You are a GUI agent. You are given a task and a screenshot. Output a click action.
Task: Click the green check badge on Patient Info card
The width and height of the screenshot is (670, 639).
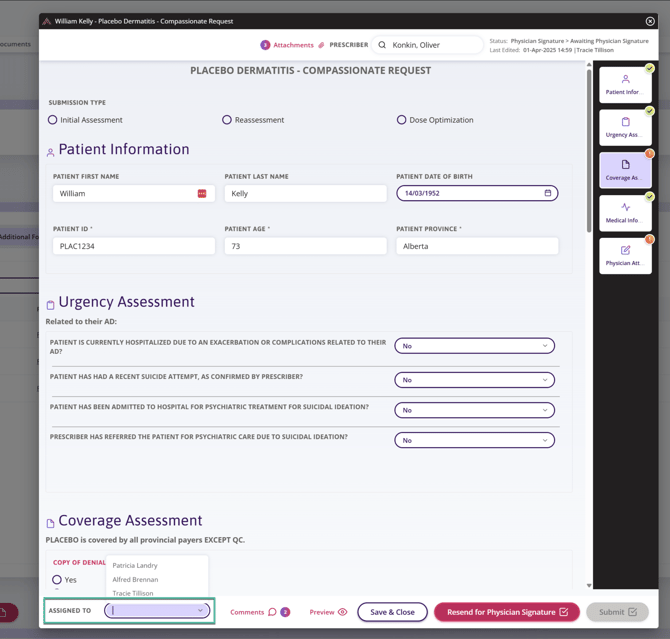point(649,68)
